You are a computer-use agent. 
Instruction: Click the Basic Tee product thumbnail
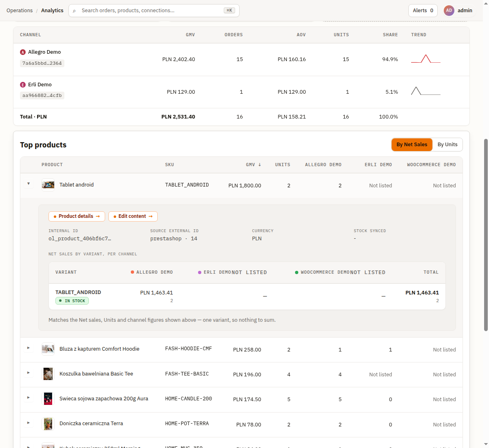pos(48,374)
